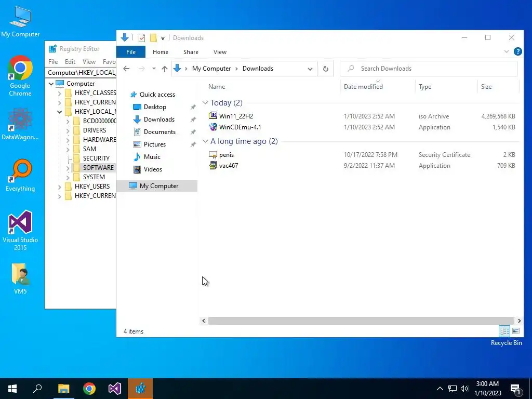This screenshot has height=399, width=532.
Task: Select the Win11_22H2 iso file
Action: coord(362,116)
